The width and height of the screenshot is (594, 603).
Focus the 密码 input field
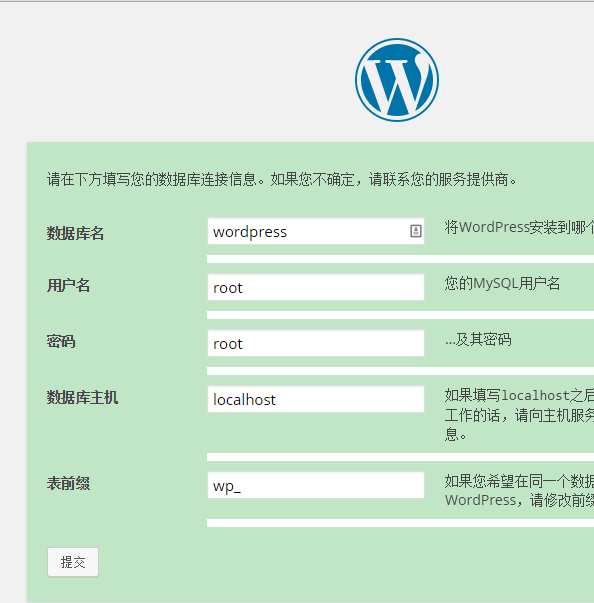316,343
